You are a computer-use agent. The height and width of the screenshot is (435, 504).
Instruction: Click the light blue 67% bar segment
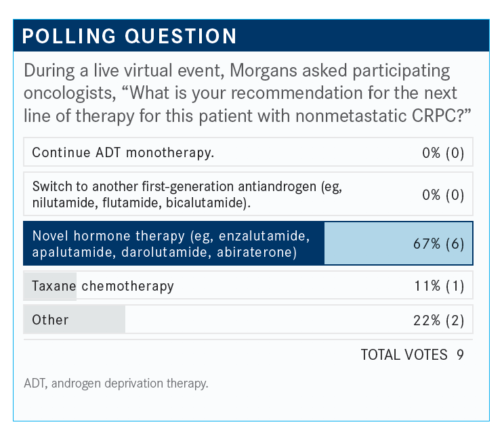[398, 243]
